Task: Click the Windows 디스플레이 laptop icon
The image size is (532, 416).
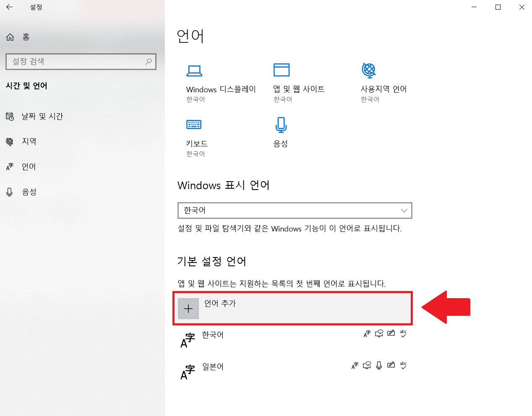Action: pyautogui.click(x=194, y=71)
